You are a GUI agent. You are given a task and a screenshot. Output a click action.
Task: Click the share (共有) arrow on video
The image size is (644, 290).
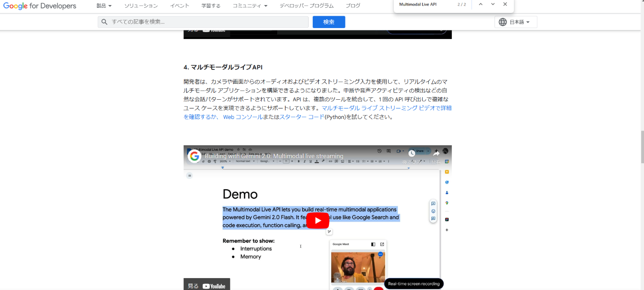tap(436, 154)
